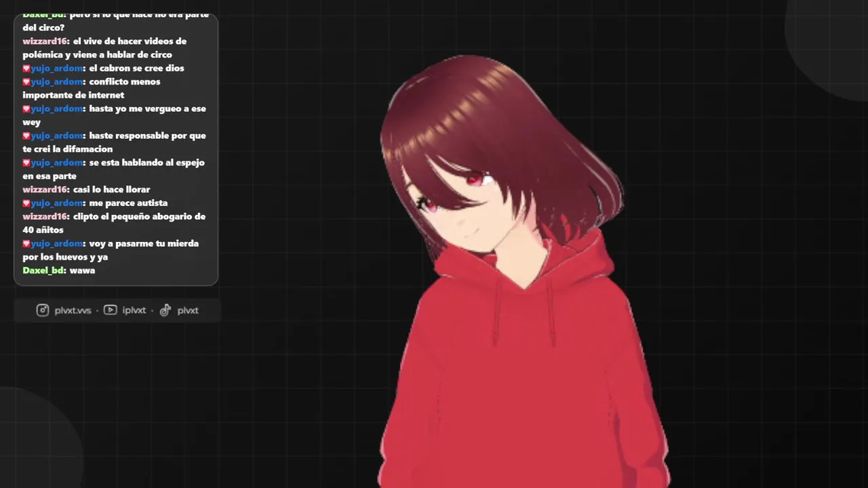This screenshot has height=488, width=868.
Task: Select text 'clipto el pequeño abogario de 40 añitos'
Action: [x=114, y=224]
